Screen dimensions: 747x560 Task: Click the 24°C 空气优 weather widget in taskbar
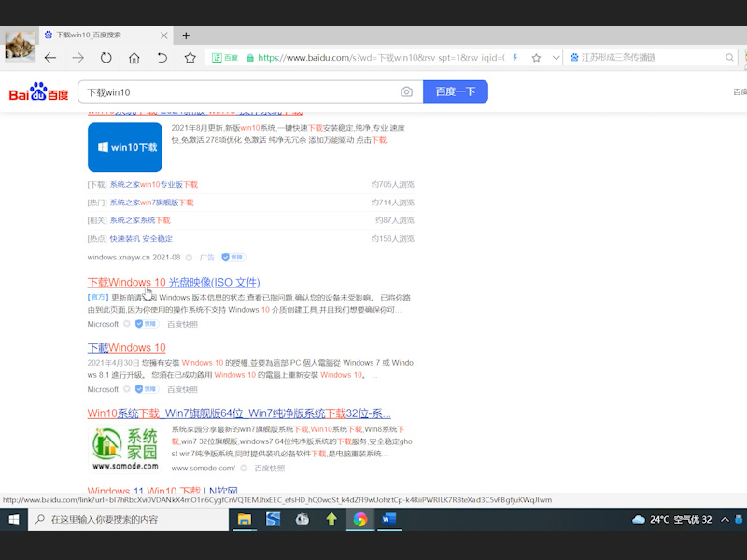point(667,519)
